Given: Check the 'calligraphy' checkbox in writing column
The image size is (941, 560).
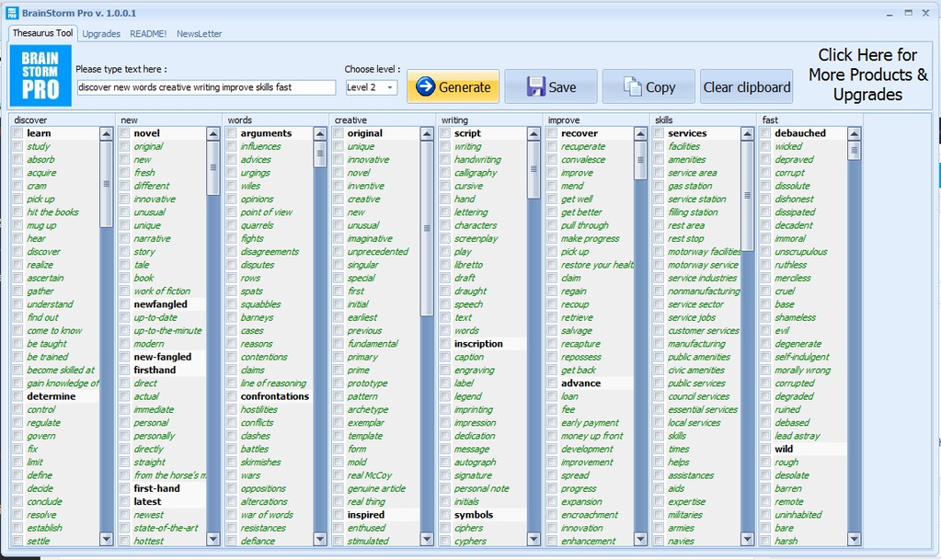Looking at the screenshot, I should 445,173.
